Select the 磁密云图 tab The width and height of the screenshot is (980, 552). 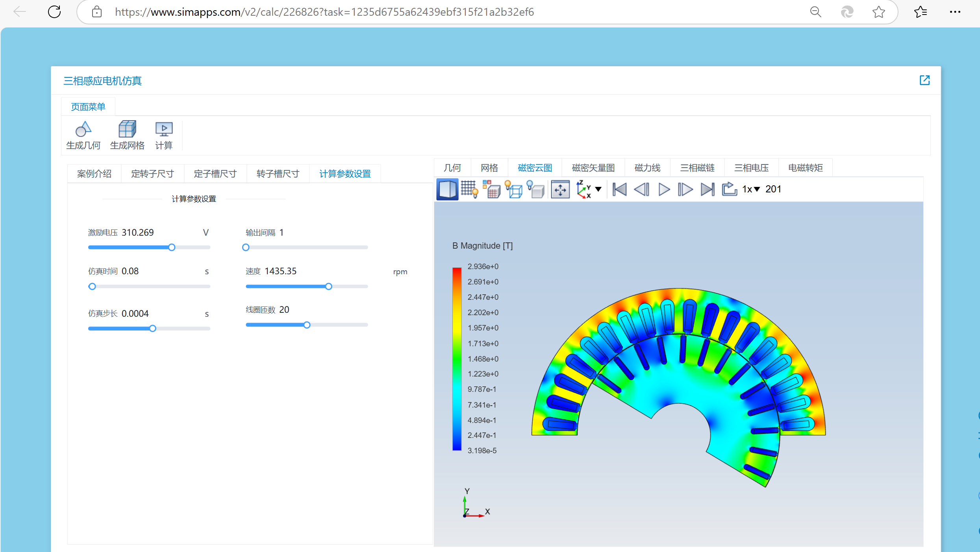[535, 168]
